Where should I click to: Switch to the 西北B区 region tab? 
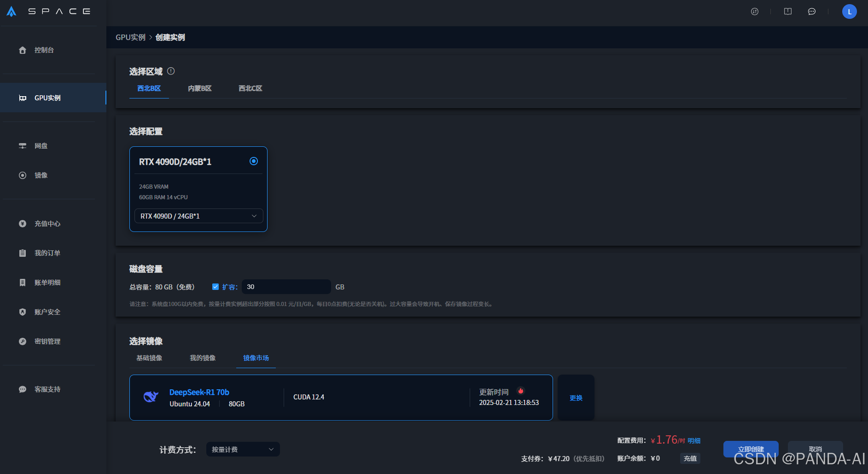[149, 88]
